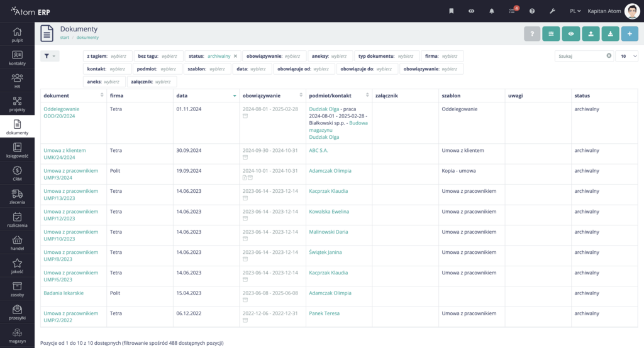Click the Kapitan Atom user avatar
Image resolution: width=644 pixels, height=348 pixels.
(631, 11)
